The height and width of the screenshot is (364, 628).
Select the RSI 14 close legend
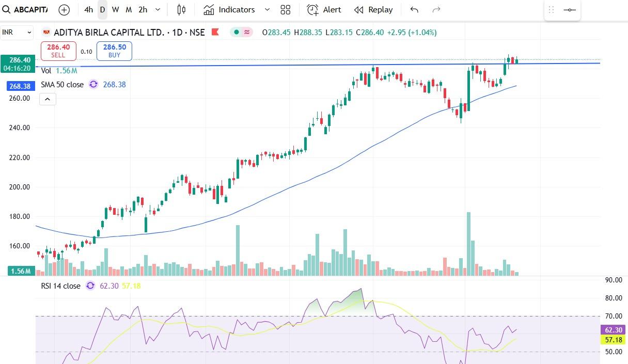(x=60, y=286)
